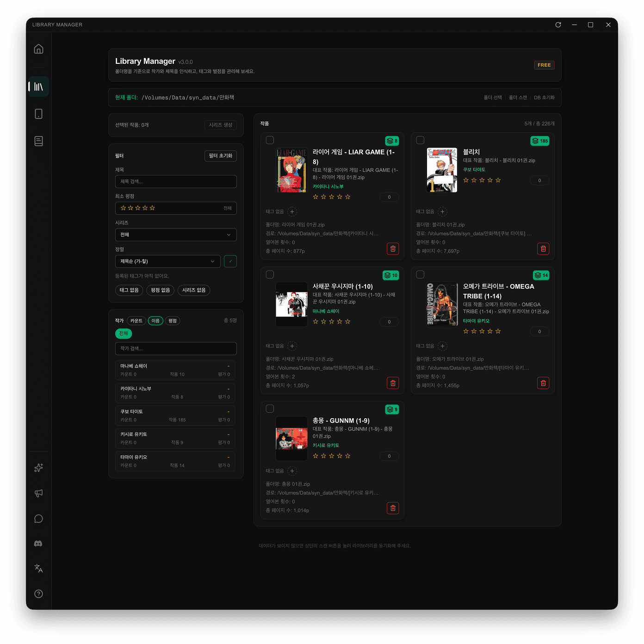The height and width of the screenshot is (644, 644).
Task: Click the 필터 초기화 button
Action: (220, 156)
